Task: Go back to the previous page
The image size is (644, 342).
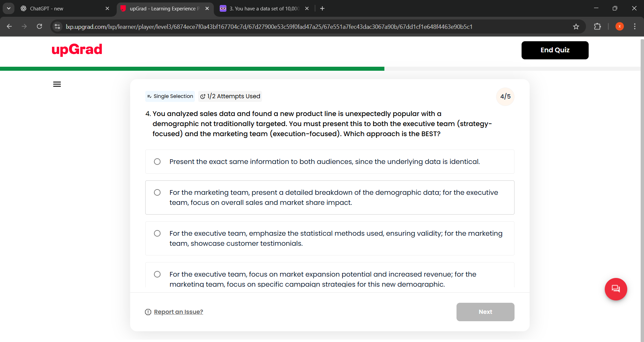Action: 9,26
